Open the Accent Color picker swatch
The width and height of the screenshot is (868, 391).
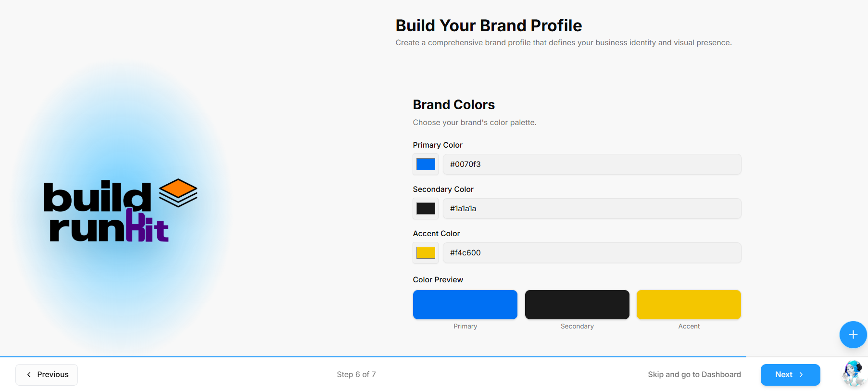[x=426, y=253]
